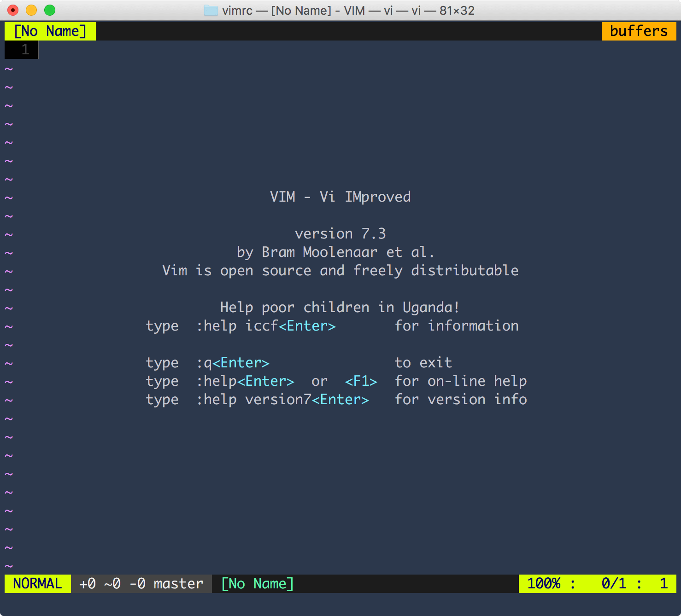Screen dimensions: 681x616
Task: Click the +0 ~0 -0 master git status
Action: point(141,584)
